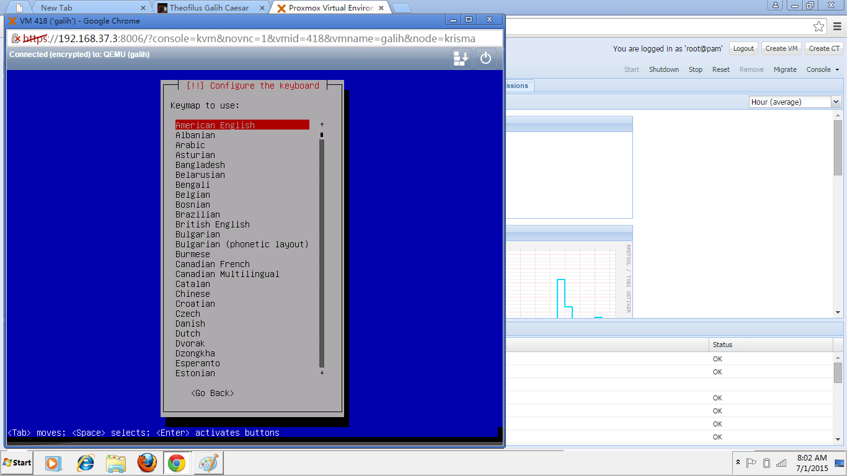Click Migrate in Proxmox toolbar
This screenshot has height=476, width=868.
pos(785,69)
